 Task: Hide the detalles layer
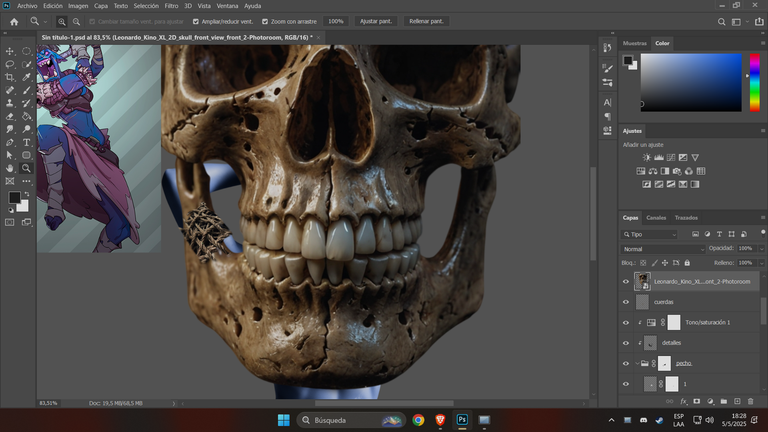[625, 343]
